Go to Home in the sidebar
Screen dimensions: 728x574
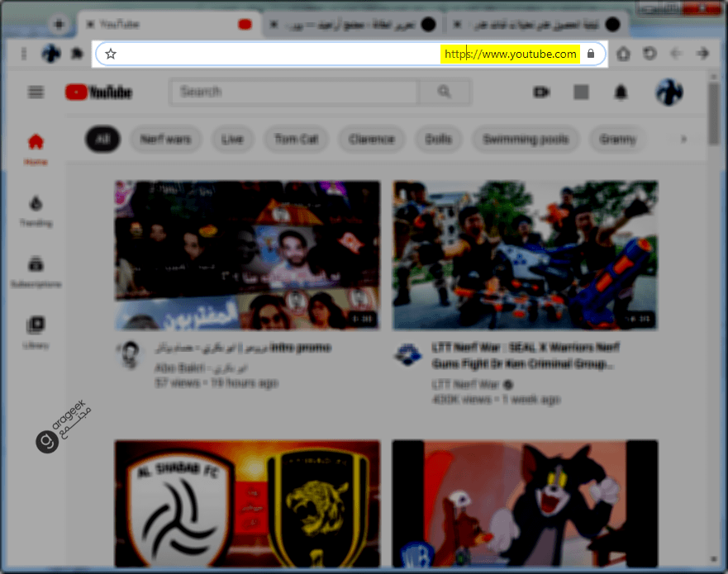coord(36,149)
